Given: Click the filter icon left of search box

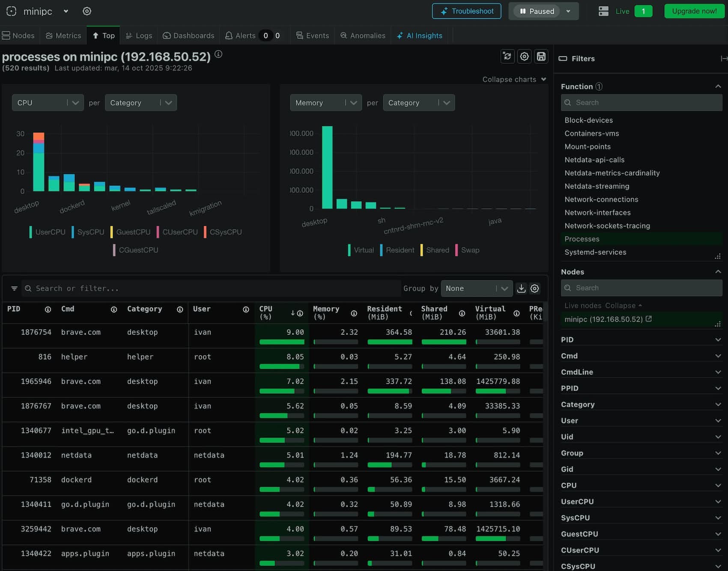Looking at the screenshot, I should (x=14, y=288).
